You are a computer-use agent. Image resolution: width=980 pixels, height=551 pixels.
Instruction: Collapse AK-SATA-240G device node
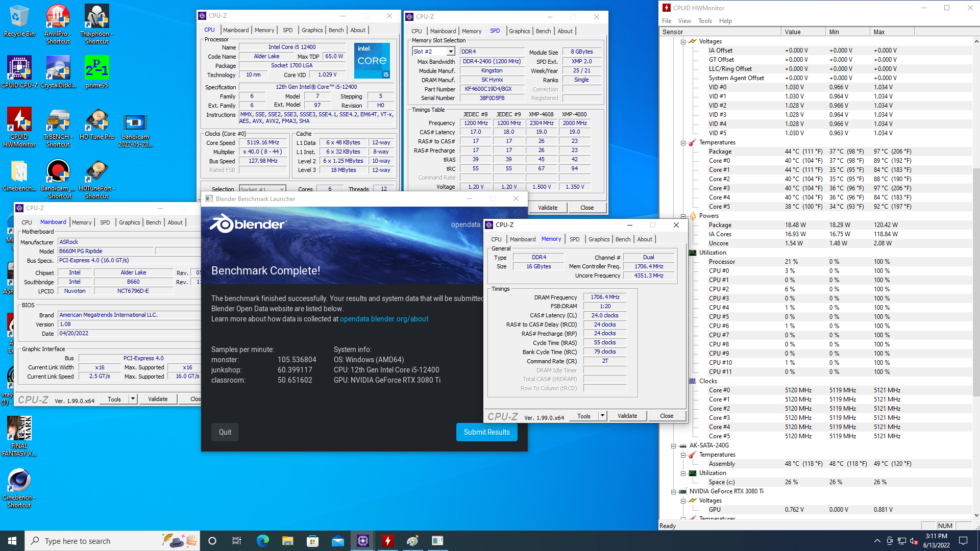click(x=673, y=446)
